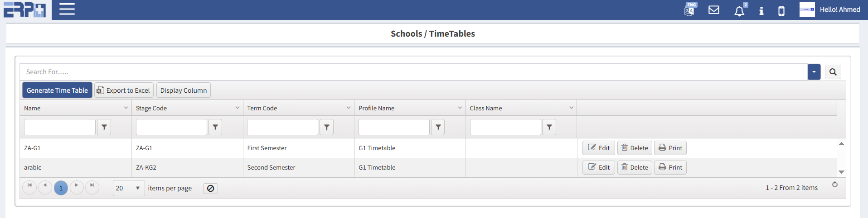868x218 pixels.
Task: Switch language with the ENG translate icon
Action: 689,9
